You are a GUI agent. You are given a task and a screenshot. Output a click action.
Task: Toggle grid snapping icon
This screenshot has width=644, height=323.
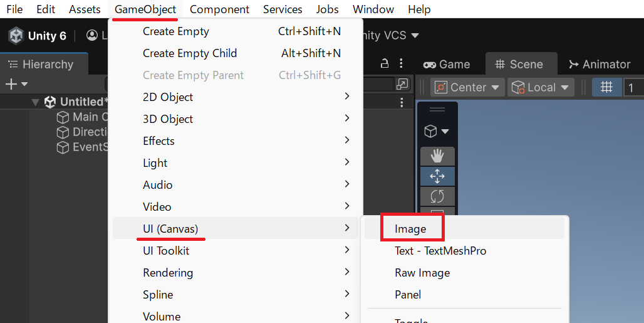click(606, 87)
